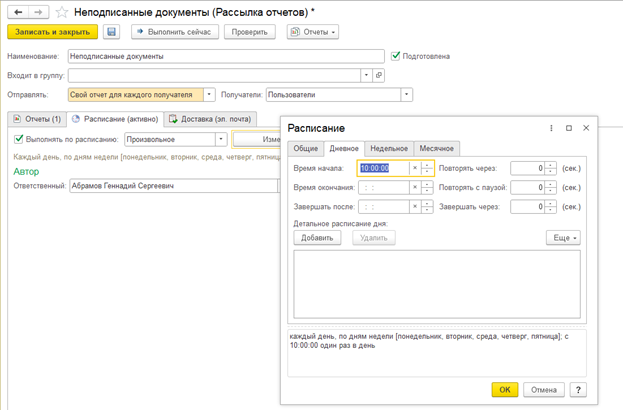The width and height of the screenshot is (623, 410).
Task: Select the Месячное tab
Action: point(437,148)
